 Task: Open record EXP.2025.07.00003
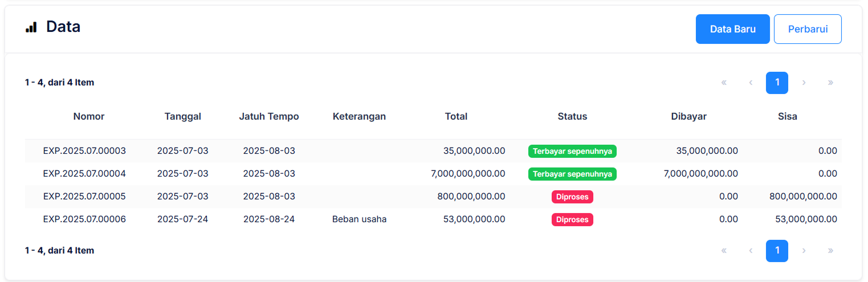pyautogui.click(x=84, y=151)
